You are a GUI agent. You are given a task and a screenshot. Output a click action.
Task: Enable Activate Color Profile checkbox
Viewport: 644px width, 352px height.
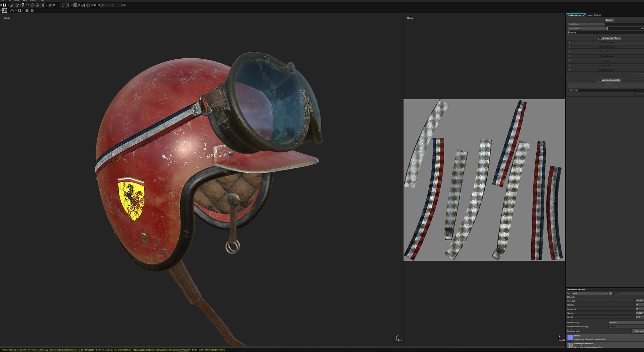coord(600,80)
